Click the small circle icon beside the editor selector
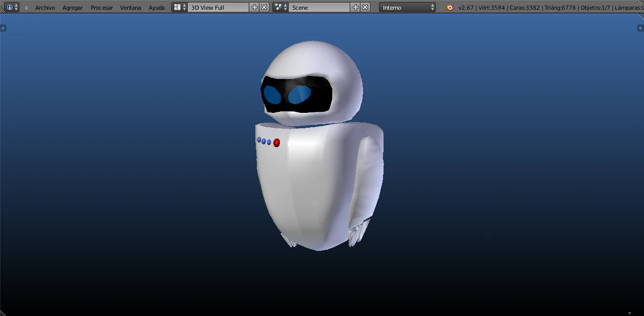This screenshot has height=316, width=644. click(x=26, y=7)
